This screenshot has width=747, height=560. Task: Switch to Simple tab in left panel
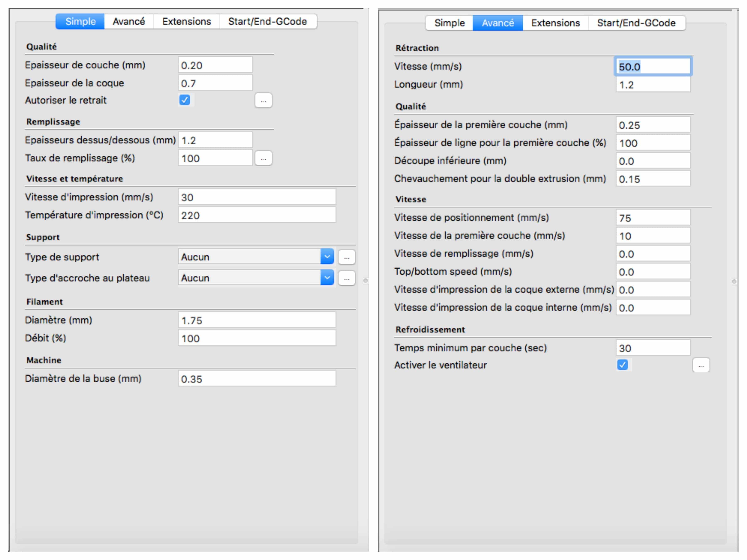[80, 22]
